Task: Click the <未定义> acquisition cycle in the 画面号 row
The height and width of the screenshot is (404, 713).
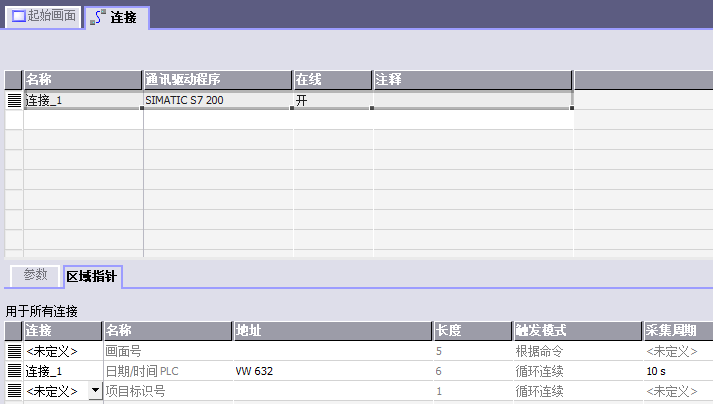Action: [x=678, y=351]
